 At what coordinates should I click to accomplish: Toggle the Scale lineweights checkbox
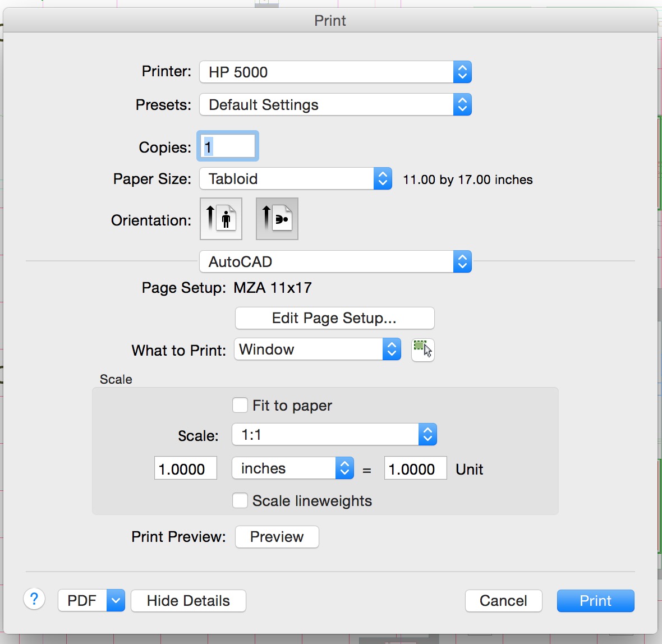240,500
